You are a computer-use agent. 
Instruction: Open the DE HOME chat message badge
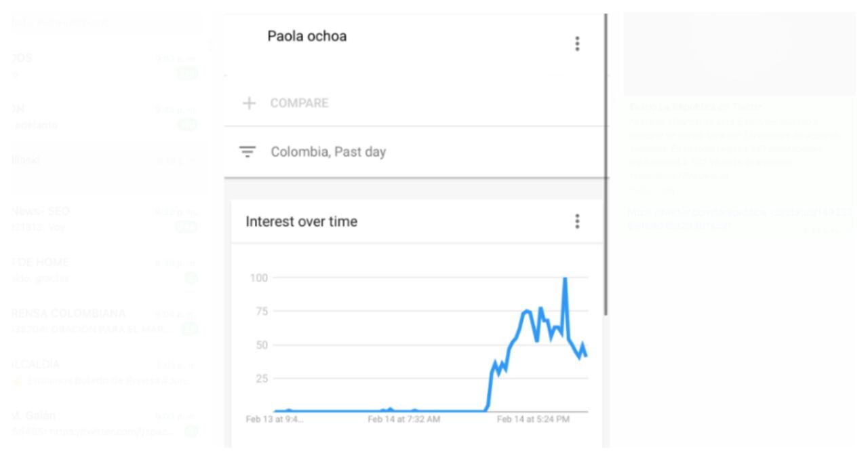[x=193, y=277]
